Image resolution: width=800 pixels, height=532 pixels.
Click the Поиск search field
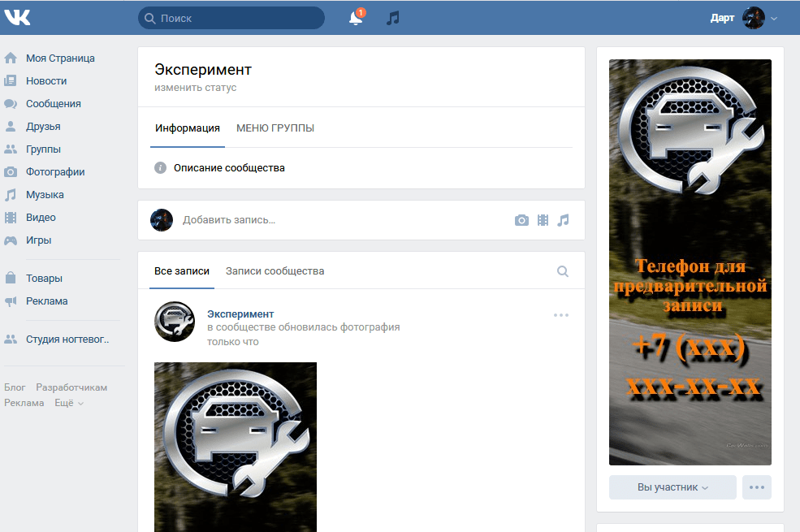pos(231,19)
